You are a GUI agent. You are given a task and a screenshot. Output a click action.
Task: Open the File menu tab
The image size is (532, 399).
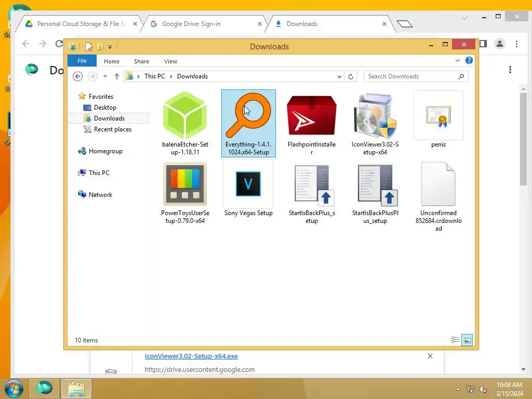(x=82, y=61)
